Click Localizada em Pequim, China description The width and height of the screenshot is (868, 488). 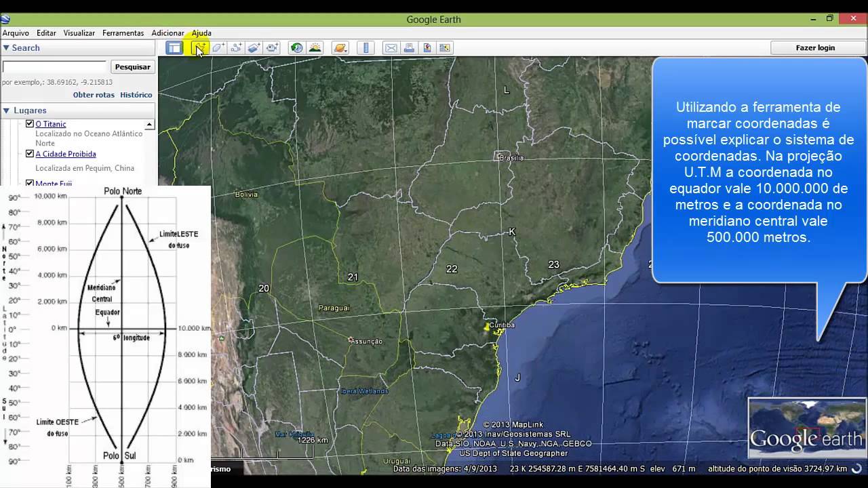[x=85, y=168]
